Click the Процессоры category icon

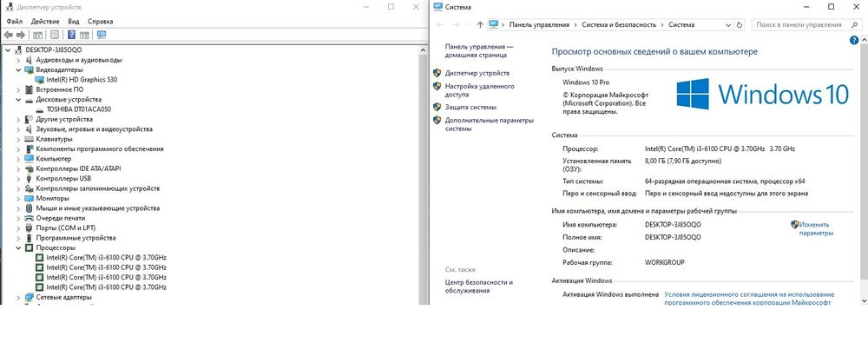(x=30, y=248)
